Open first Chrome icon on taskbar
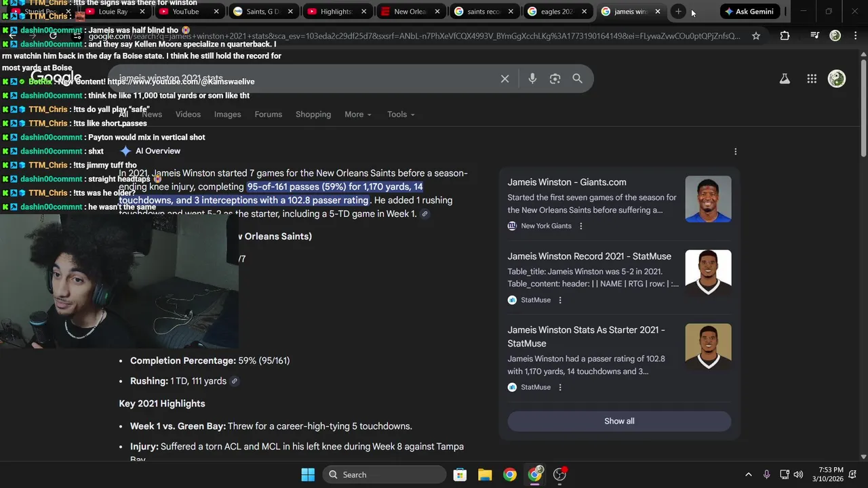868x488 pixels. (510, 474)
